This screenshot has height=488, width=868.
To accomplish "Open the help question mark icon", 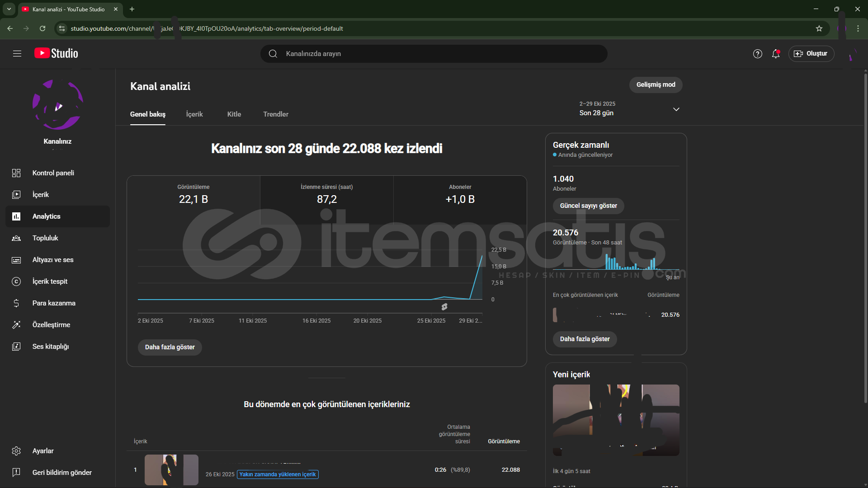I will 758,54.
